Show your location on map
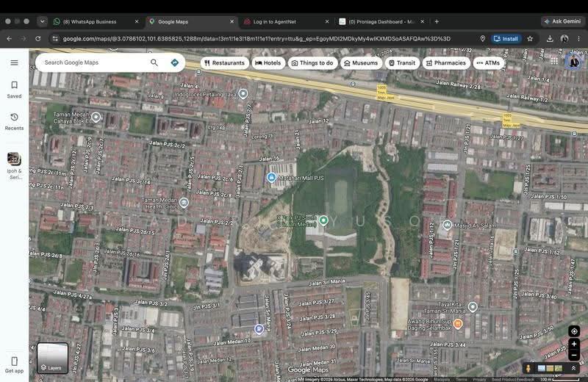This screenshot has height=382, width=588. pos(574,331)
